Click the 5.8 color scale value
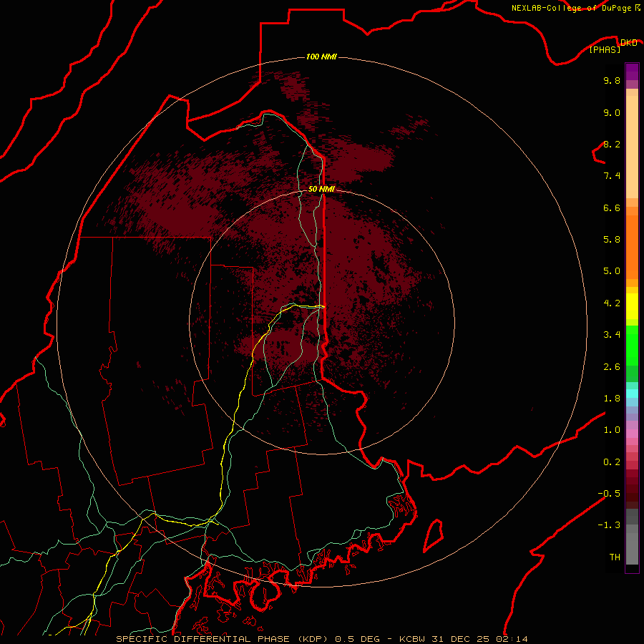 point(612,240)
